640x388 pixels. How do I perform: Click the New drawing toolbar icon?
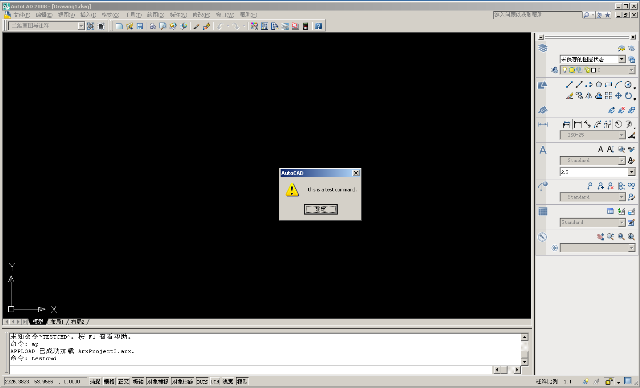[x=119, y=26]
